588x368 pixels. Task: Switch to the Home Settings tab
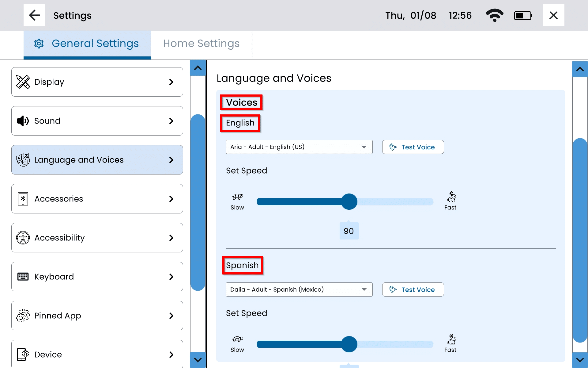coord(201,44)
